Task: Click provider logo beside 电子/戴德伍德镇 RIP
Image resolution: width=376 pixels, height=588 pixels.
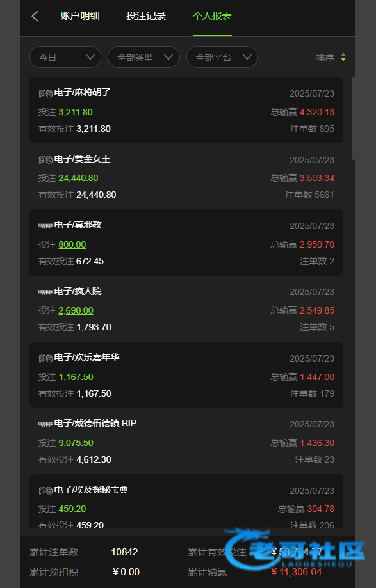Action: point(45,424)
